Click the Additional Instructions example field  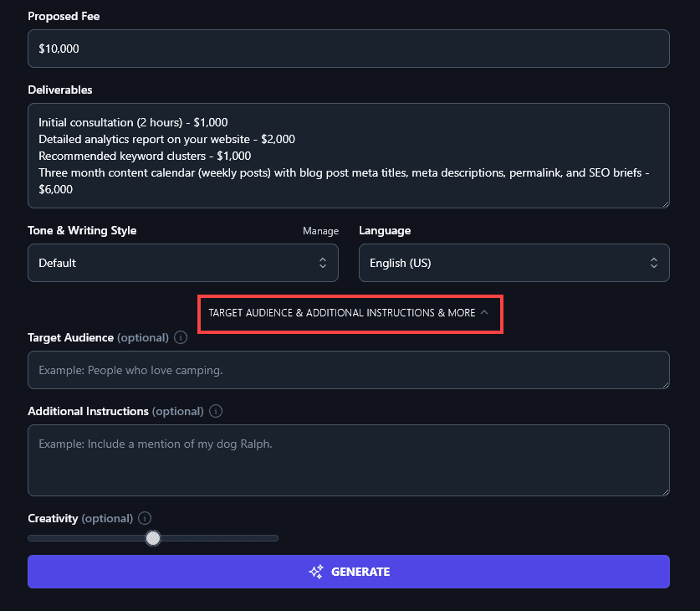[x=349, y=460]
